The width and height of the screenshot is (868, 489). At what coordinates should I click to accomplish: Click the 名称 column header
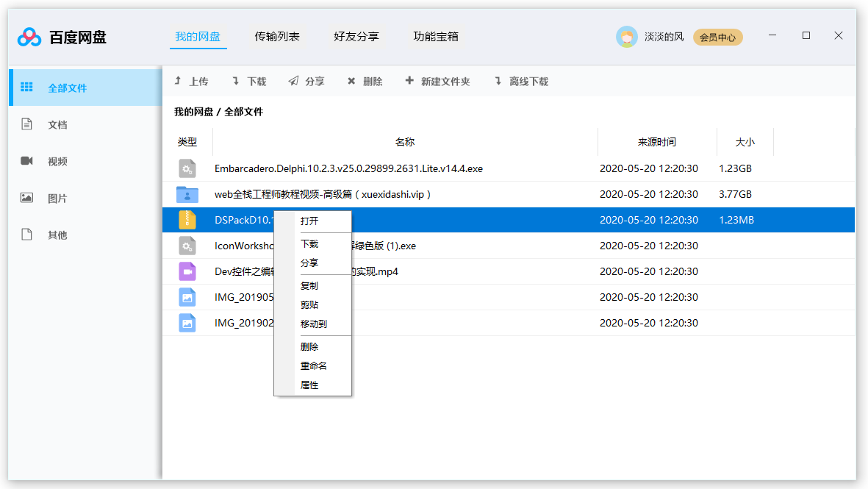click(x=405, y=142)
